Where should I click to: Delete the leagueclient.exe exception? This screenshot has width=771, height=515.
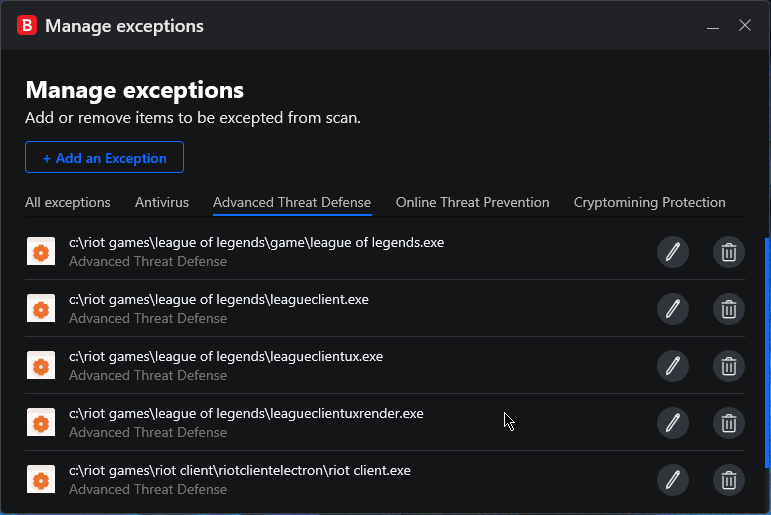pos(729,309)
